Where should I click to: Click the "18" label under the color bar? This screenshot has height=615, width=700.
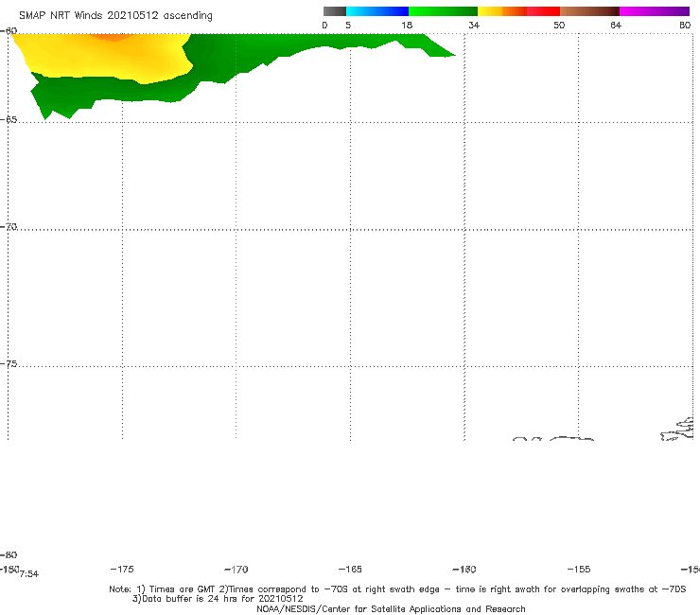coord(407,25)
